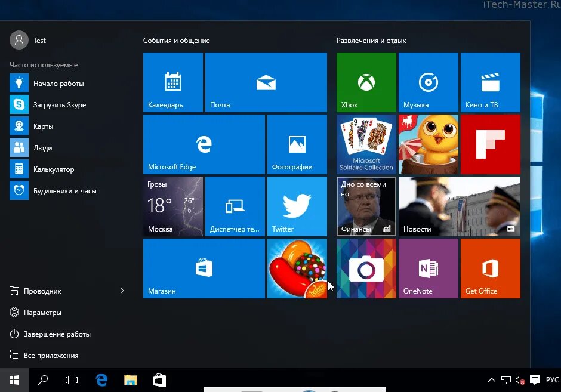Open Параметры settings
The height and width of the screenshot is (392, 561).
(x=42, y=312)
